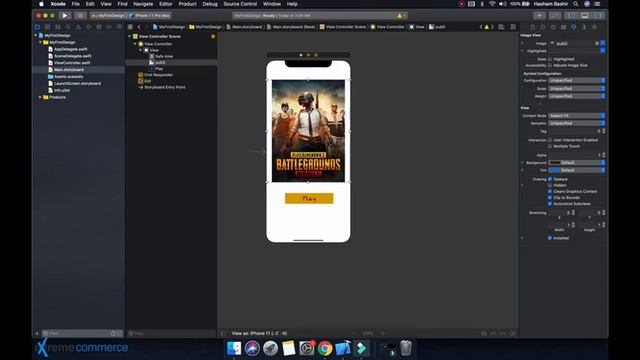This screenshot has width=640, height=360.
Task: Toggle Clears Graphics Context checkbox
Action: coord(550,191)
